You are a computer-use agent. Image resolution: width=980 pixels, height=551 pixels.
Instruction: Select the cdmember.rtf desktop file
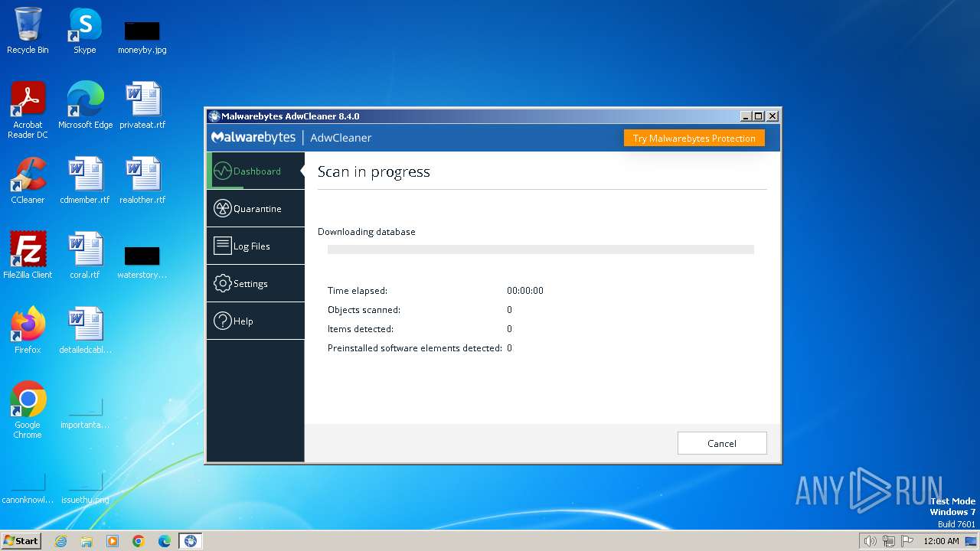85,181
